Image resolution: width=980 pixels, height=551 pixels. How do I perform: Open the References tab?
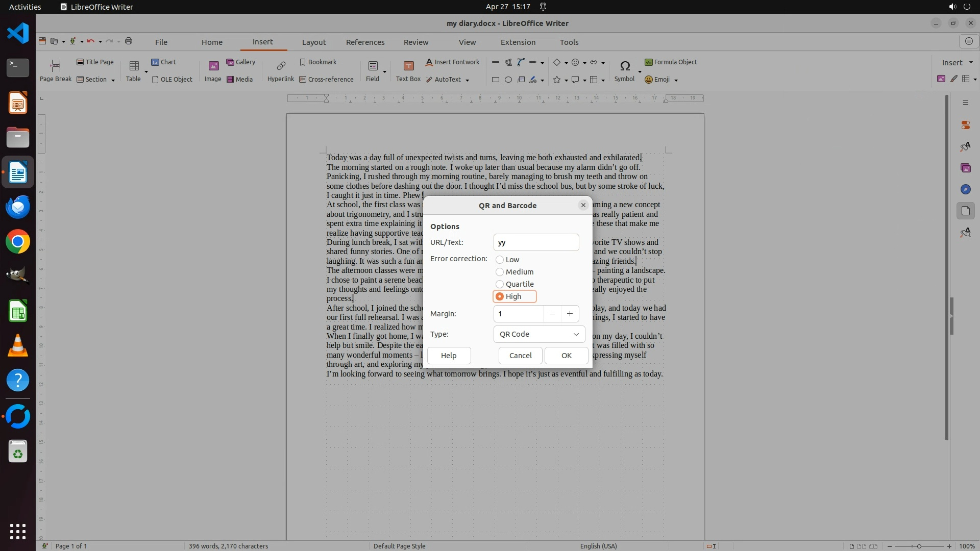pos(365,42)
